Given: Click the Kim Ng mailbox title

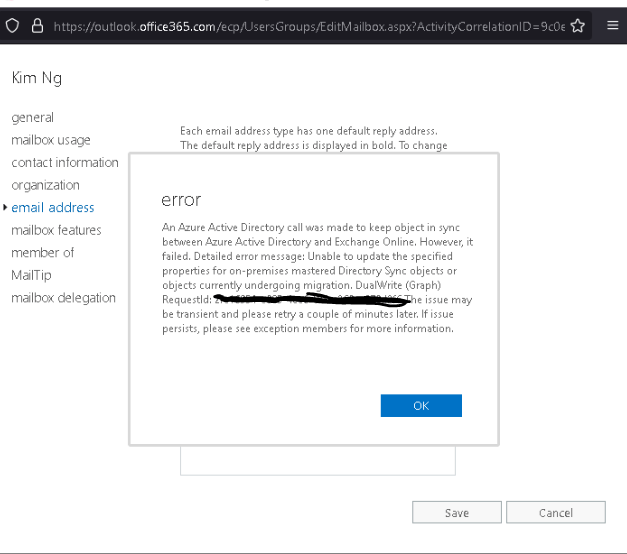Looking at the screenshot, I should pyautogui.click(x=37, y=78).
